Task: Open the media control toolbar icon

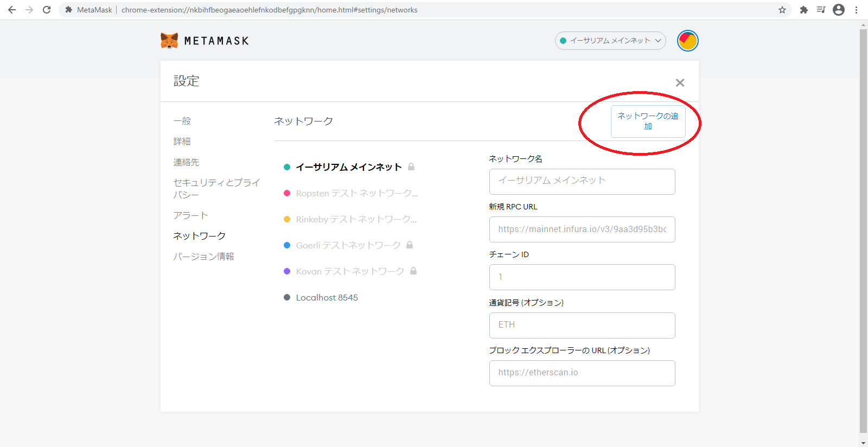Action: tap(821, 10)
